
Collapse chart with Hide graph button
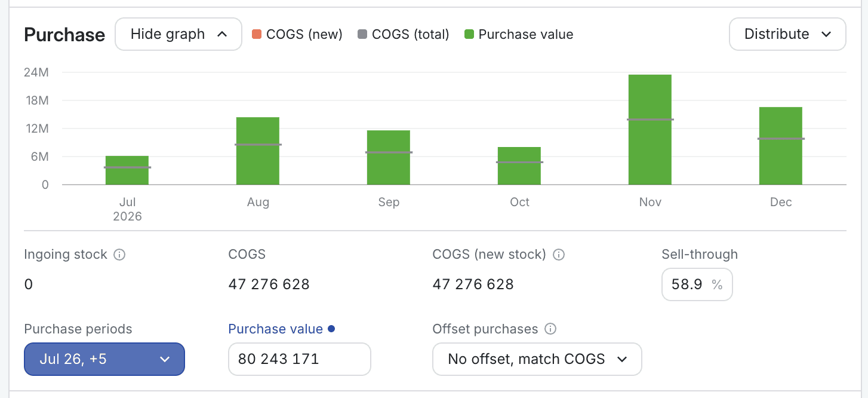pos(178,34)
